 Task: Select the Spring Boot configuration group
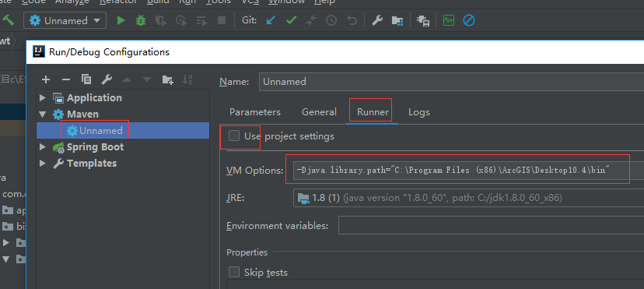click(x=95, y=146)
